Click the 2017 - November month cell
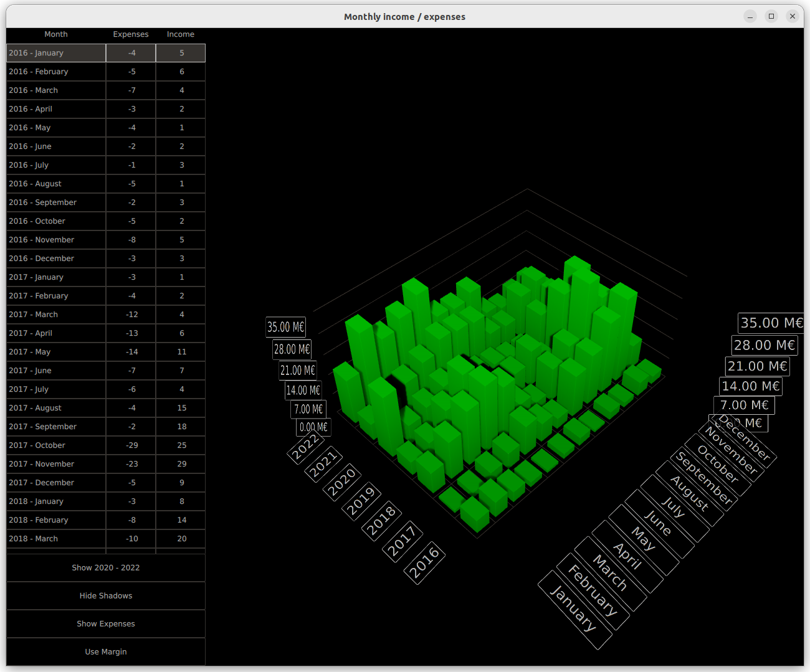The image size is (810, 672). click(56, 464)
